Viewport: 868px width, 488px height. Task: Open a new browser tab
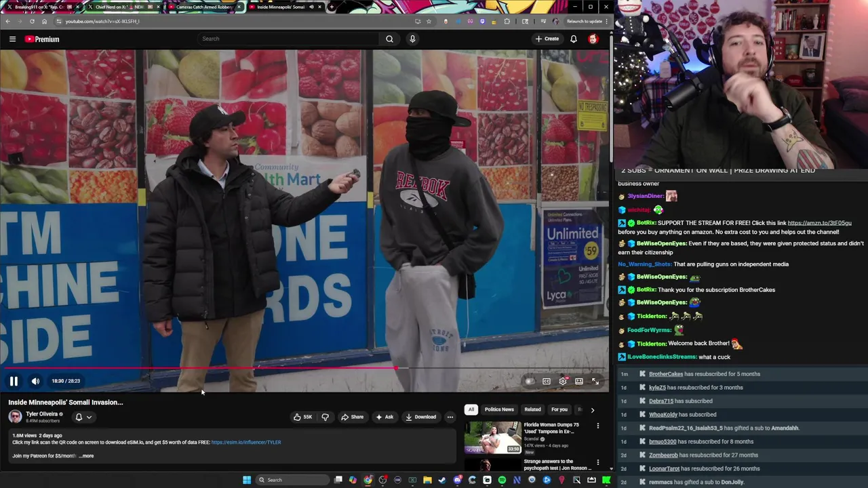coord(331,7)
